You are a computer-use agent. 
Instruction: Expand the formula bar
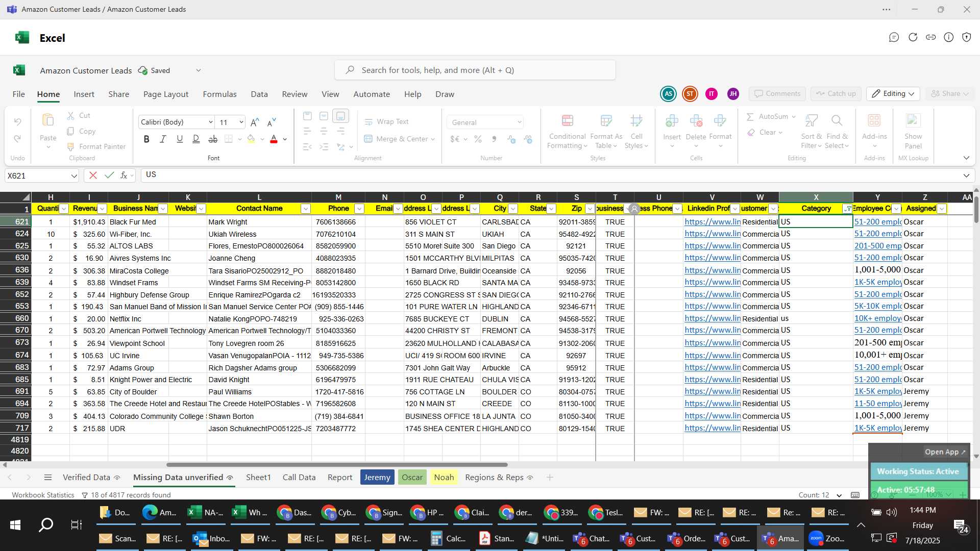coord(966,176)
